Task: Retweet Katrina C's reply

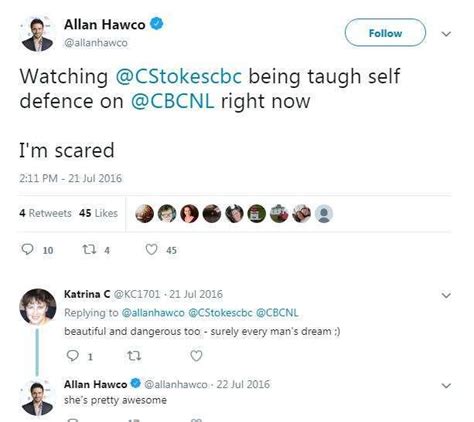Action: coord(134,356)
